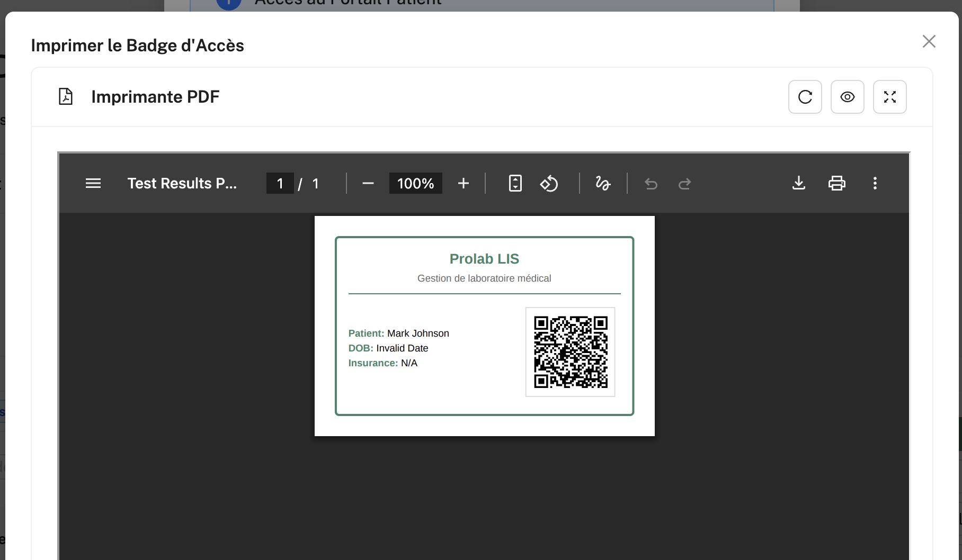962x560 pixels.
Task: Open the PDF viewer sidebar menu
Action: pyautogui.click(x=93, y=183)
